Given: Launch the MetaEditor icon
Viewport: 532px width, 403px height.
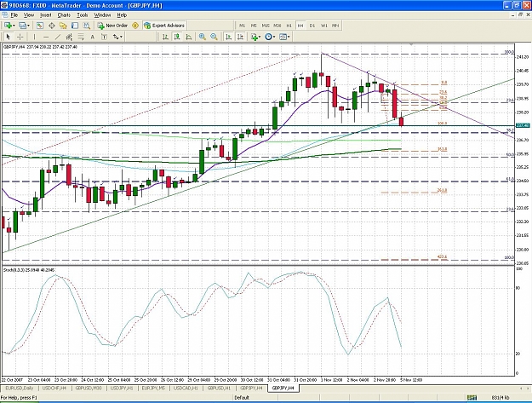Looking at the screenshot, I should tap(135, 26).
